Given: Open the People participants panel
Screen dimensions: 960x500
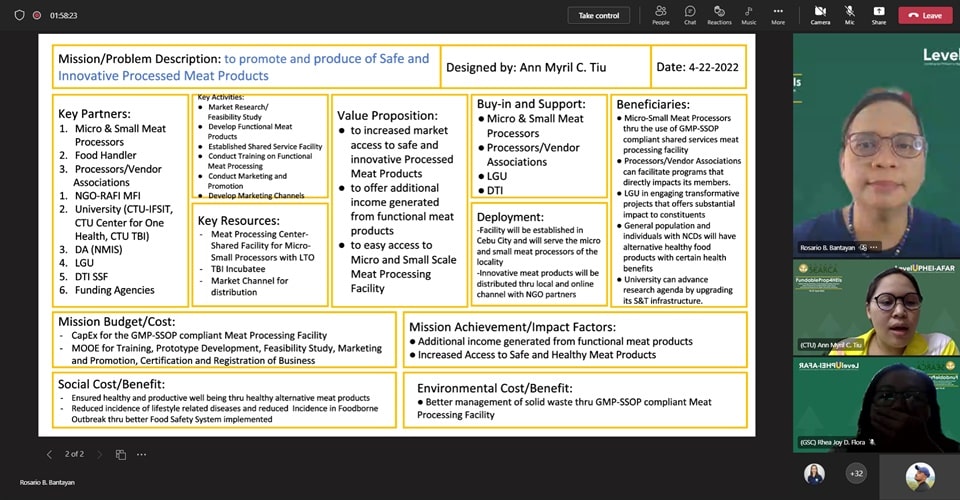Looking at the screenshot, I should (x=660, y=14).
